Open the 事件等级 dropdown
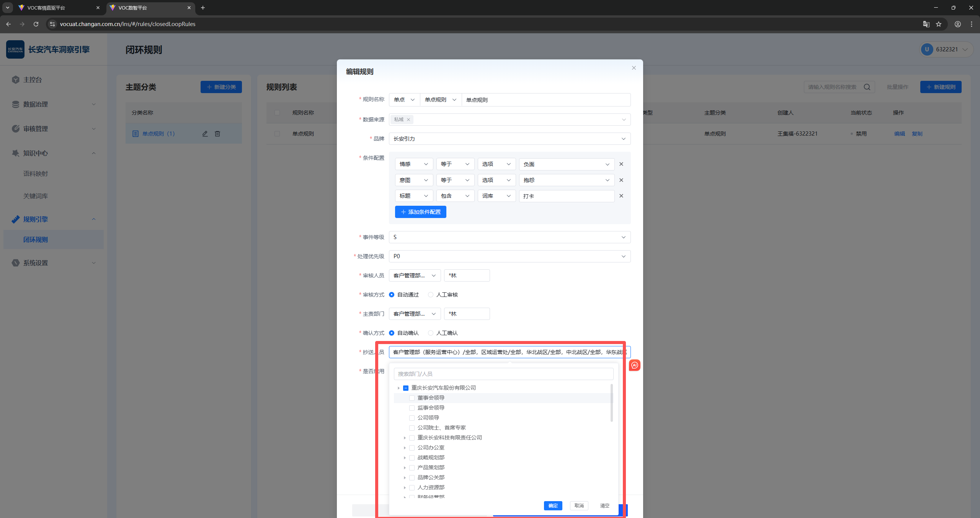Screen dimensions: 980x518 pos(509,237)
